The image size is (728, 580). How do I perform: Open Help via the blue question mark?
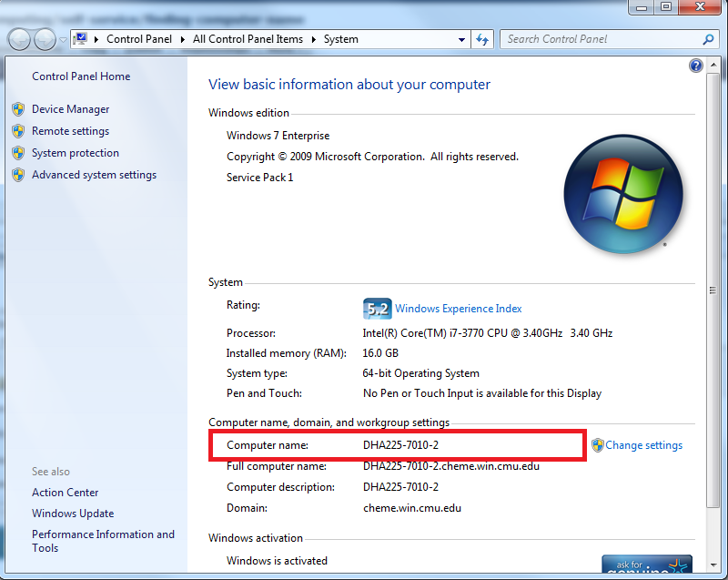pyautogui.click(x=696, y=66)
